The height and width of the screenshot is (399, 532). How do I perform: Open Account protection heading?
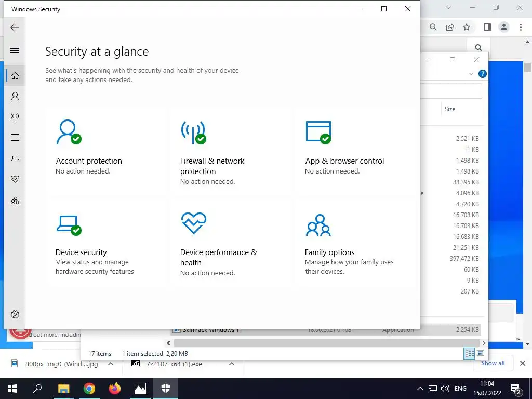(89, 161)
